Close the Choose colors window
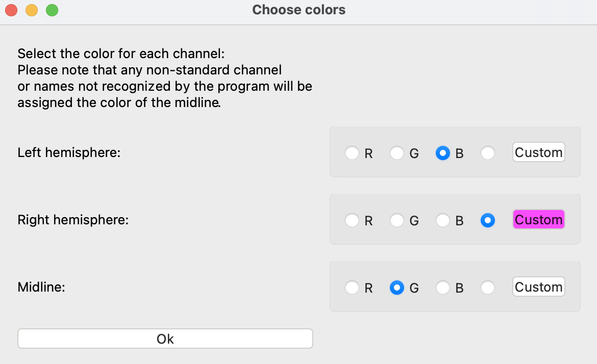Screen dimensions: 597x364 click(x=11, y=10)
